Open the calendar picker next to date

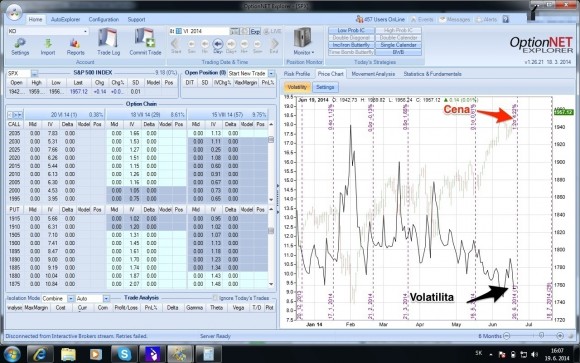point(235,31)
